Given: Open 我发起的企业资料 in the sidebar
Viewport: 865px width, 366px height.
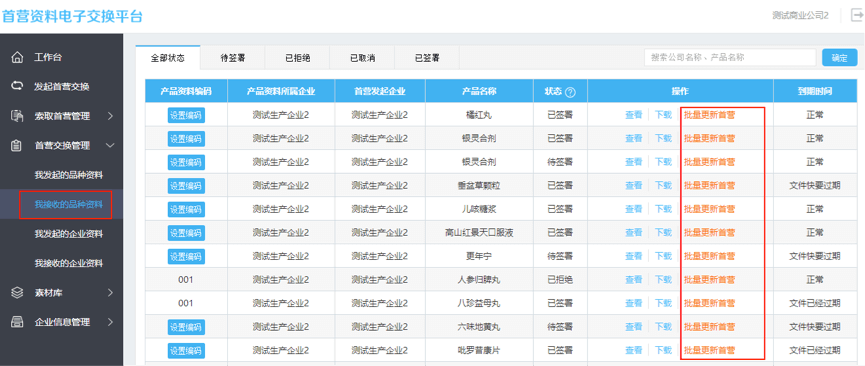Looking at the screenshot, I should 68,234.
